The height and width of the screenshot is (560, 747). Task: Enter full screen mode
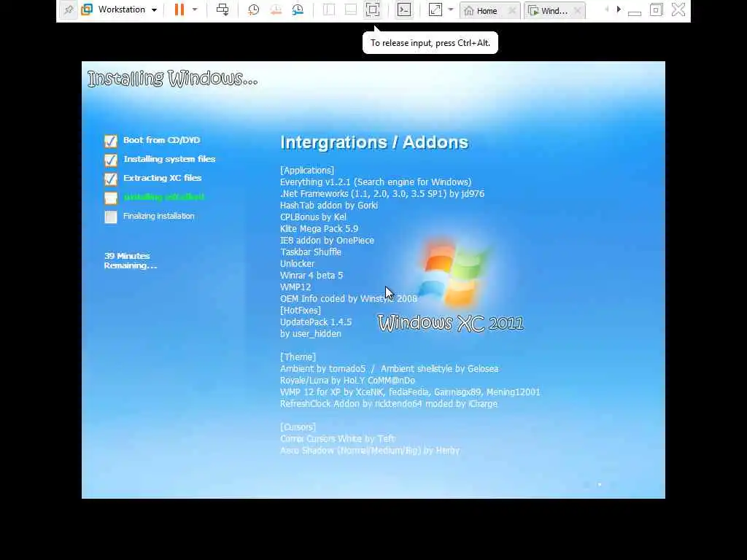pyautogui.click(x=373, y=9)
